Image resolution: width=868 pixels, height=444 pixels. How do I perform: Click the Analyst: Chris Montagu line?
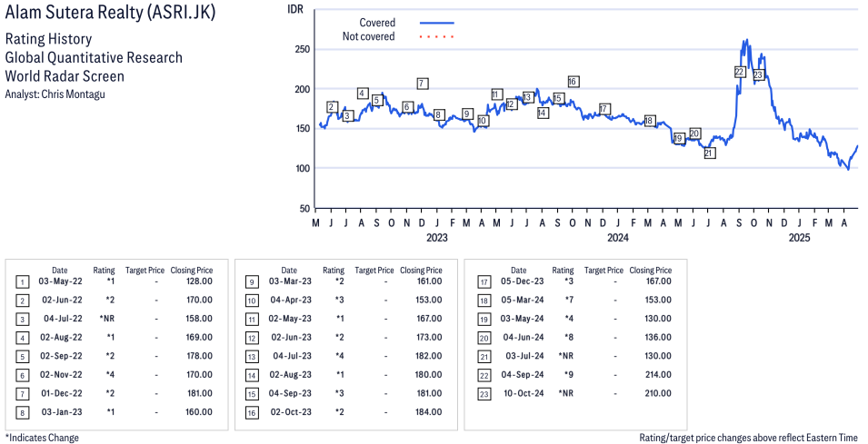tap(55, 94)
